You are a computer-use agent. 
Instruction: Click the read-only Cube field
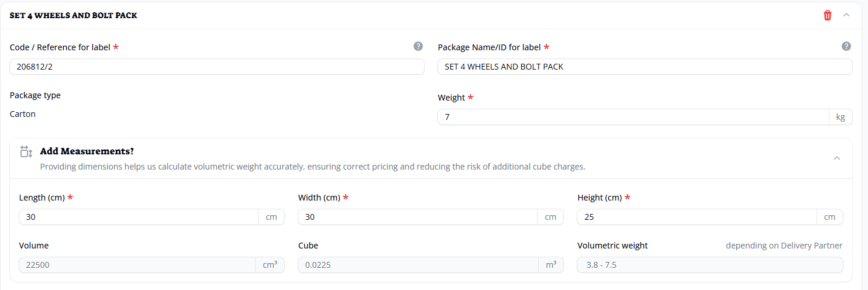pos(418,265)
